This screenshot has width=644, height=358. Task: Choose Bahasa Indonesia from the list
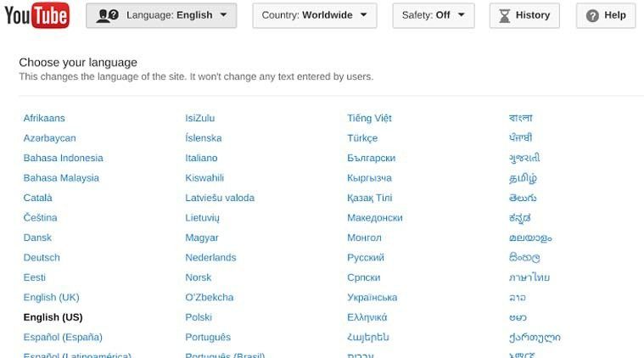pyautogui.click(x=63, y=158)
